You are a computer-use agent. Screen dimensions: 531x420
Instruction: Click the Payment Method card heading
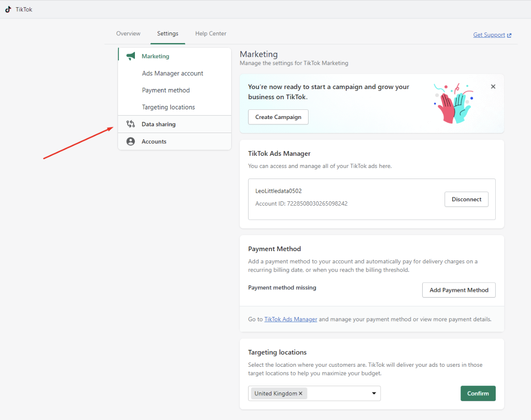[x=274, y=249]
